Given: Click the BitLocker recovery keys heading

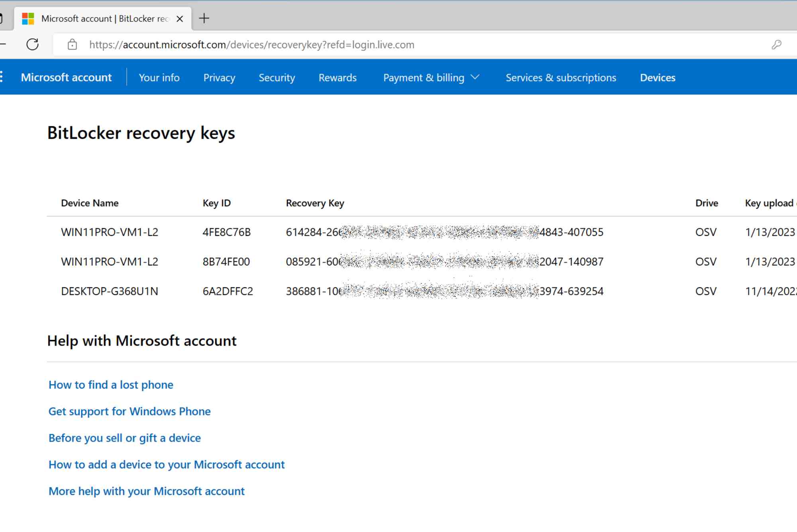Looking at the screenshot, I should point(141,133).
